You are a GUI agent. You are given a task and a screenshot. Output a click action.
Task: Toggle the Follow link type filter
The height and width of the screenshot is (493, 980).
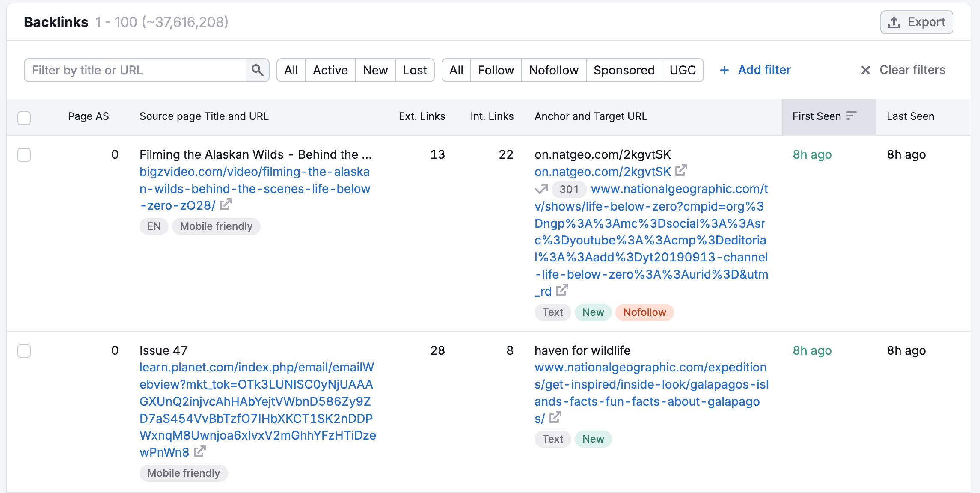tap(496, 70)
